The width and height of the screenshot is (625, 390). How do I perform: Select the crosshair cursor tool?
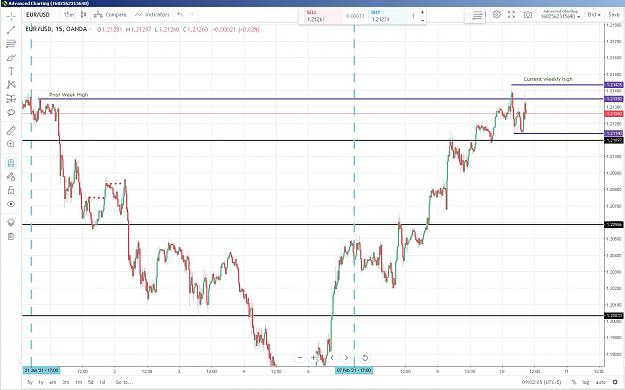pyautogui.click(x=11, y=16)
